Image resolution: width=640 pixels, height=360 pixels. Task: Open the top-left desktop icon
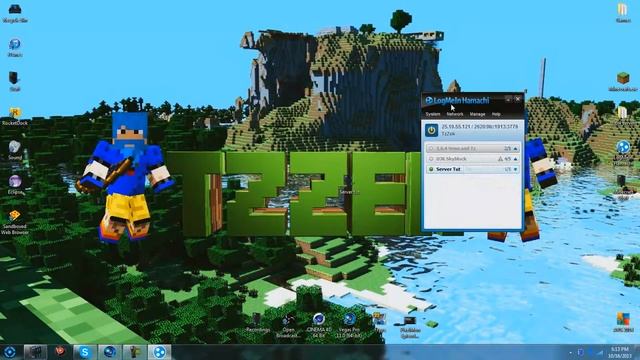click(15, 12)
